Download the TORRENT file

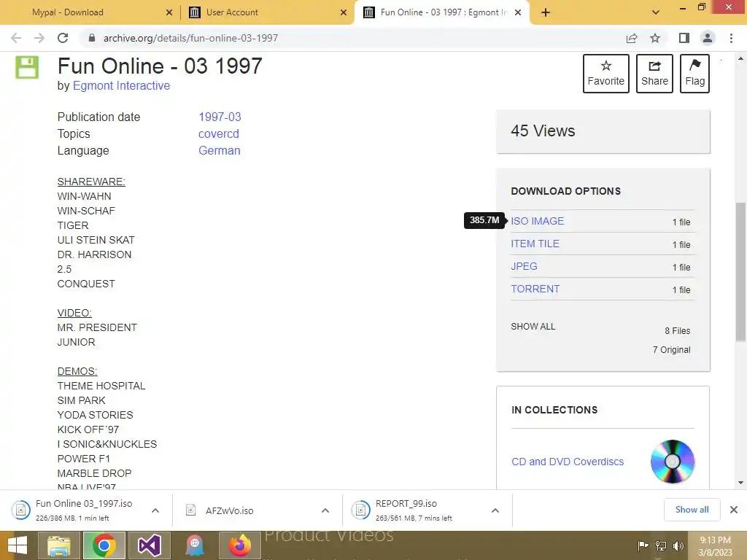(x=535, y=289)
